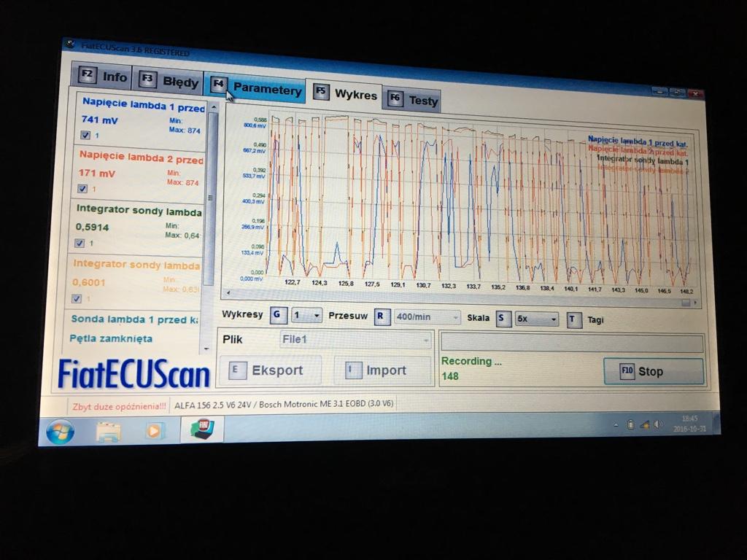This screenshot has height=560, width=747.
Task: Click the Eksport button
Action: tap(270, 370)
